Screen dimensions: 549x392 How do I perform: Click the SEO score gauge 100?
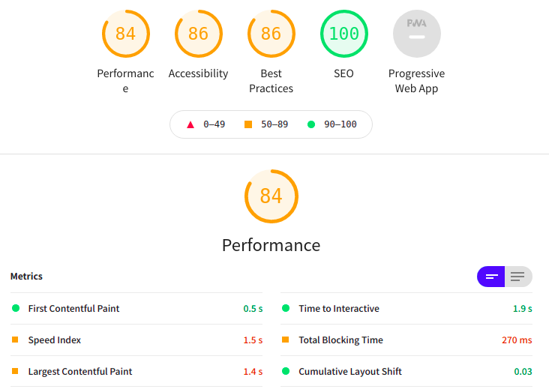(x=343, y=34)
